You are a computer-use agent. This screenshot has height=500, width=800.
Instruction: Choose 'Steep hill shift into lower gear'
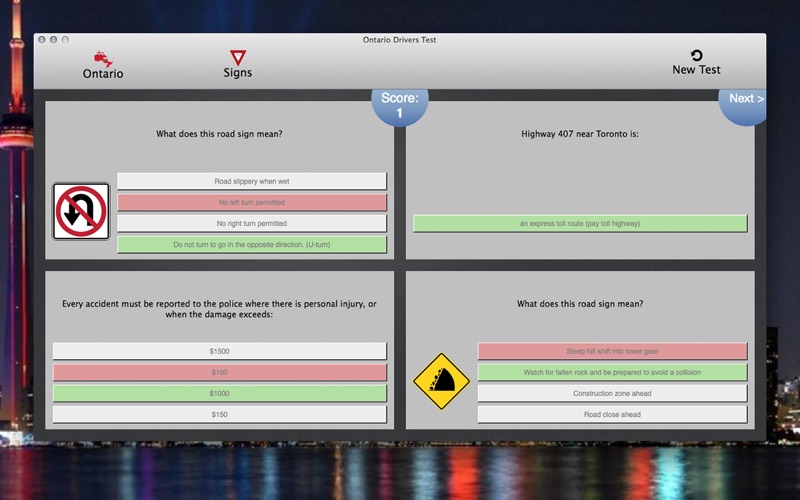coord(612,351)
